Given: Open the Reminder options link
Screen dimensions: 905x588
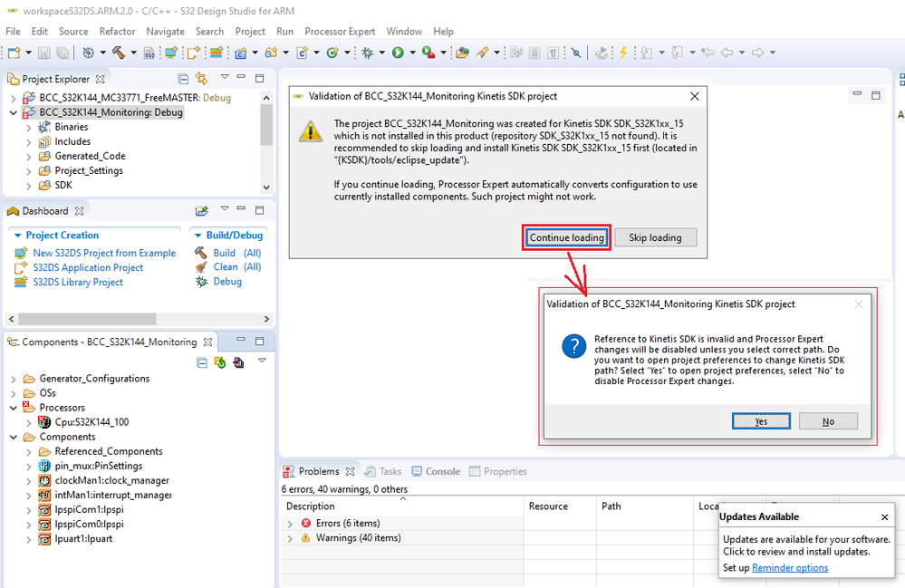Looking at the screenshot, I should tap(790, 568).
